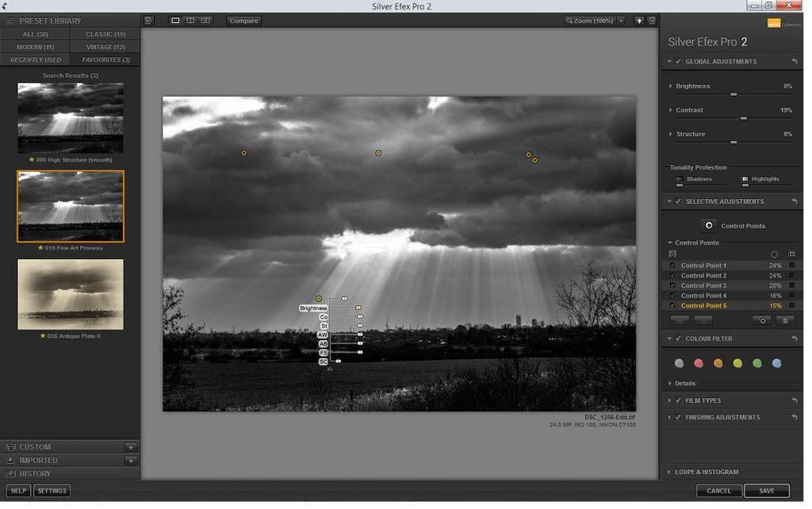This screenshot has width=812, height=509.
Task: Expand the Finishing Adjustments section
Action: coord(669,418)
